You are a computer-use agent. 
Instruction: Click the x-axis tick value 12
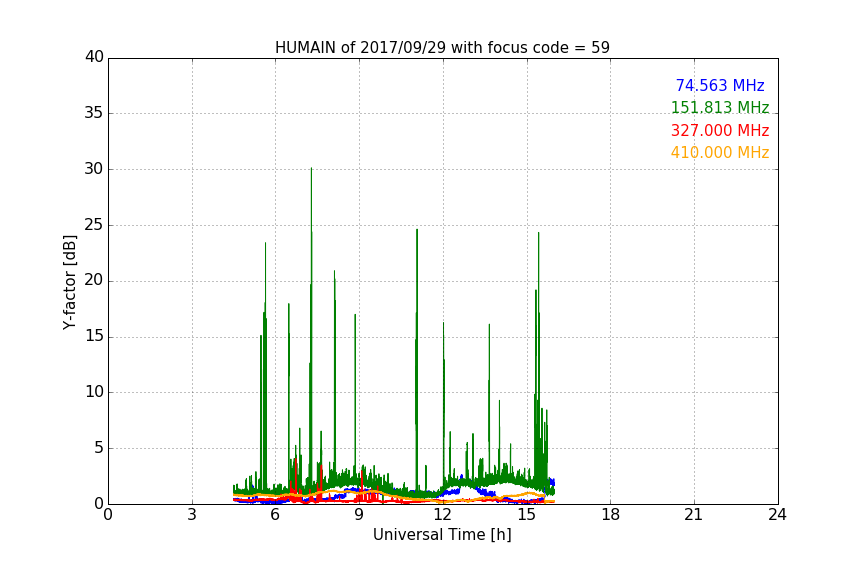pos(443,515)
